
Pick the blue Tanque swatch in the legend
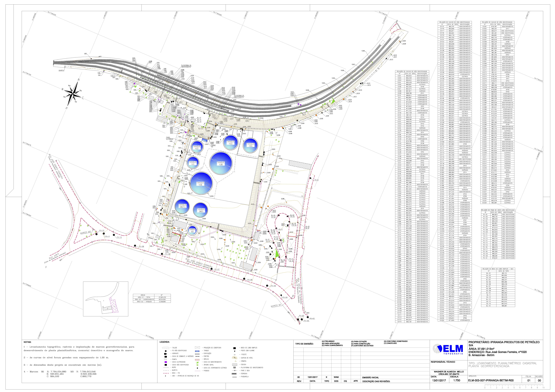[x=197, y=351]
